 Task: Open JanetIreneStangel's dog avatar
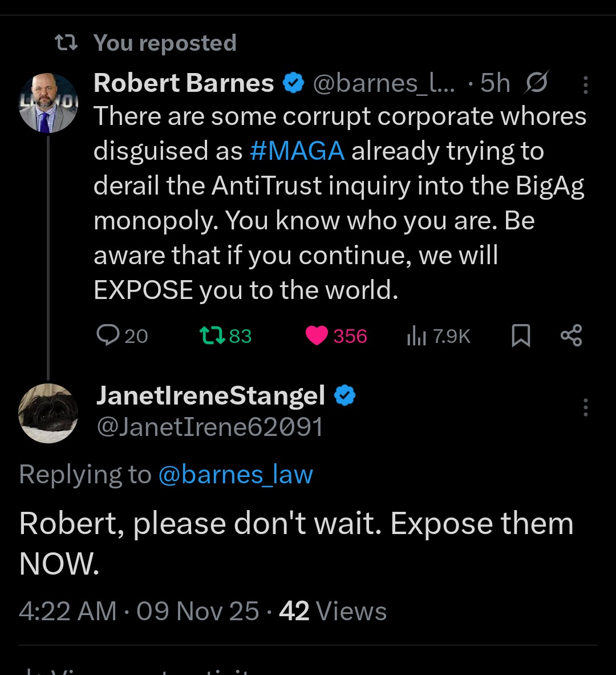point(48,413)
